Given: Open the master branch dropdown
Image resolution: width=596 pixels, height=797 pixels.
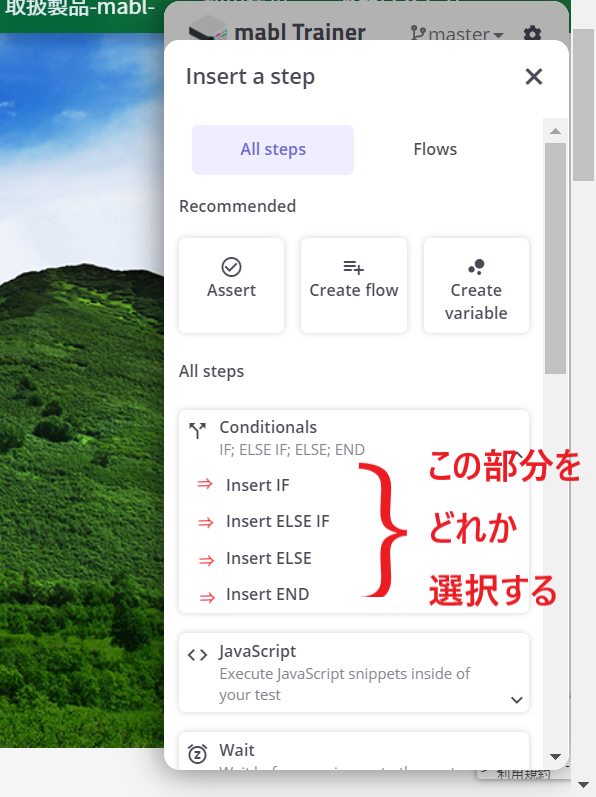Looking at the screenshot, I should pos(457,34).
